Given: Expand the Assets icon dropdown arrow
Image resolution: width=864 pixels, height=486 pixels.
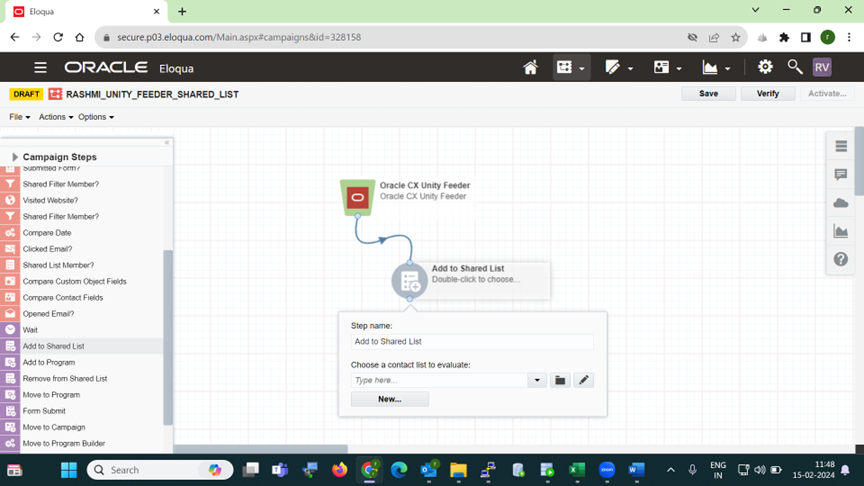Looking at the screenshot, I should pyautogui.click(x=630, y=69).
